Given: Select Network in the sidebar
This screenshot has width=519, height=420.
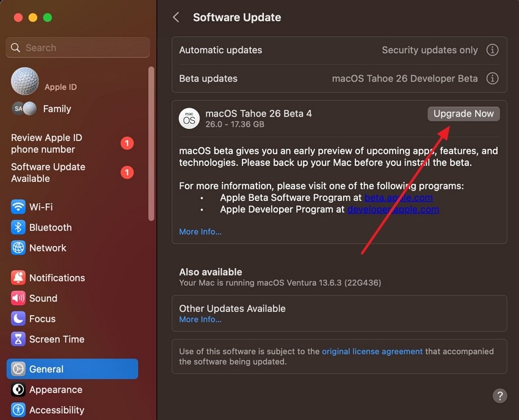Looking at the screenshot, I should (72, 248).
